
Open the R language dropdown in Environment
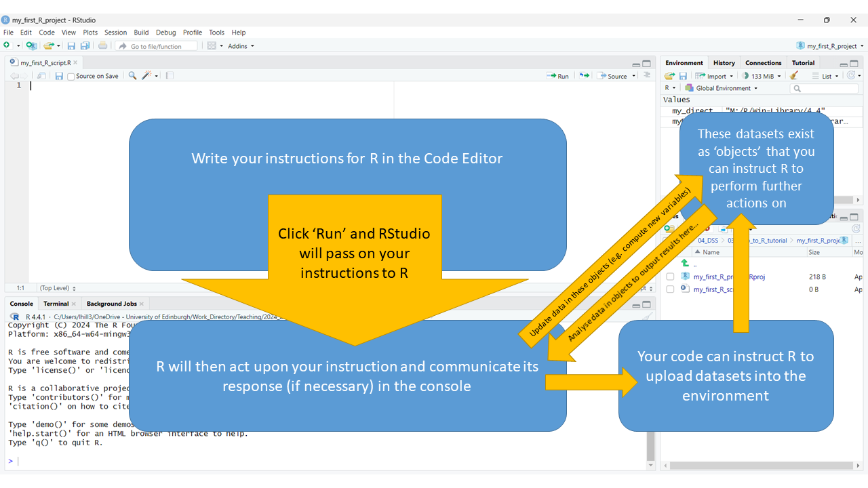point(670,88)
